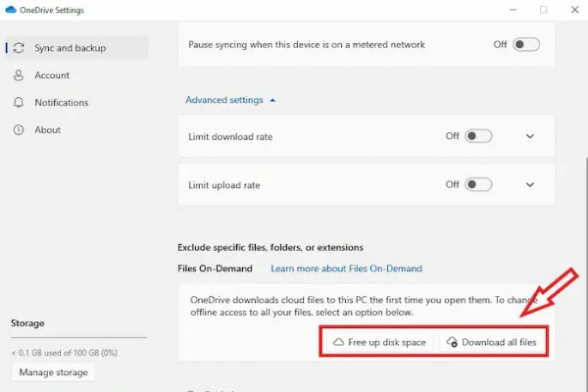Click the sync arrows icon in sidebar
This screenshot has width=588, height=392.
(19, 48)
